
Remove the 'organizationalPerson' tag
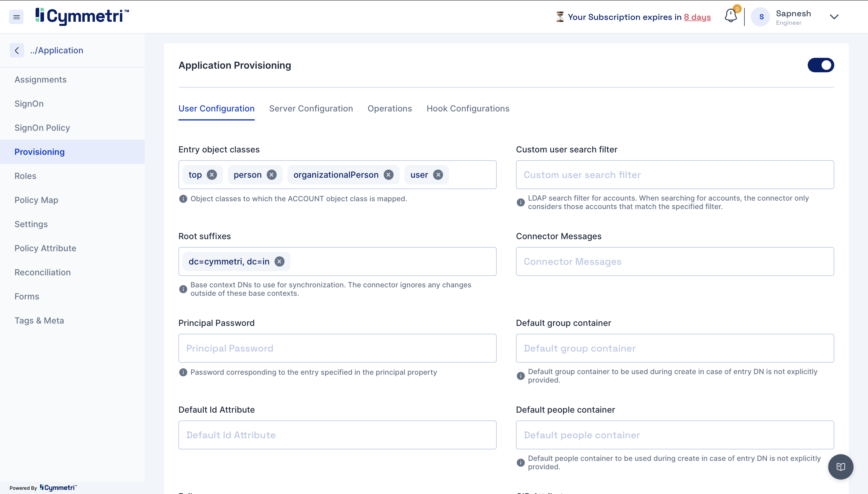click(x=388, y=175)
